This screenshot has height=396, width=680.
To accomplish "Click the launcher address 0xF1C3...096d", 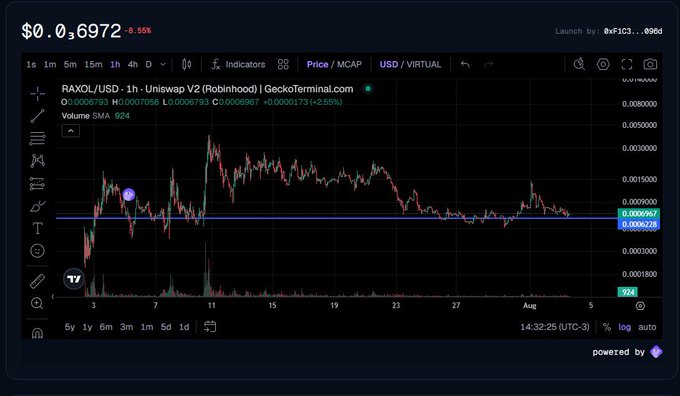I will click(633, 31).
